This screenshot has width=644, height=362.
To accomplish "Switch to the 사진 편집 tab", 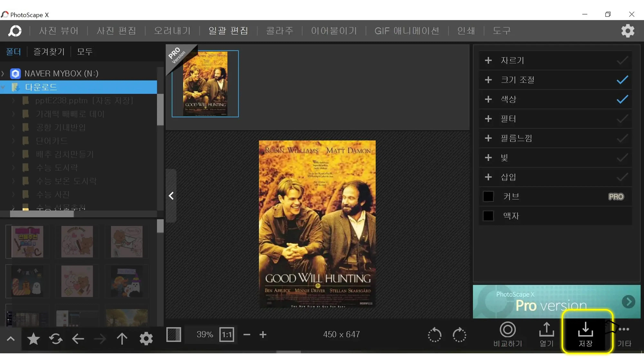I will [116, 31].
